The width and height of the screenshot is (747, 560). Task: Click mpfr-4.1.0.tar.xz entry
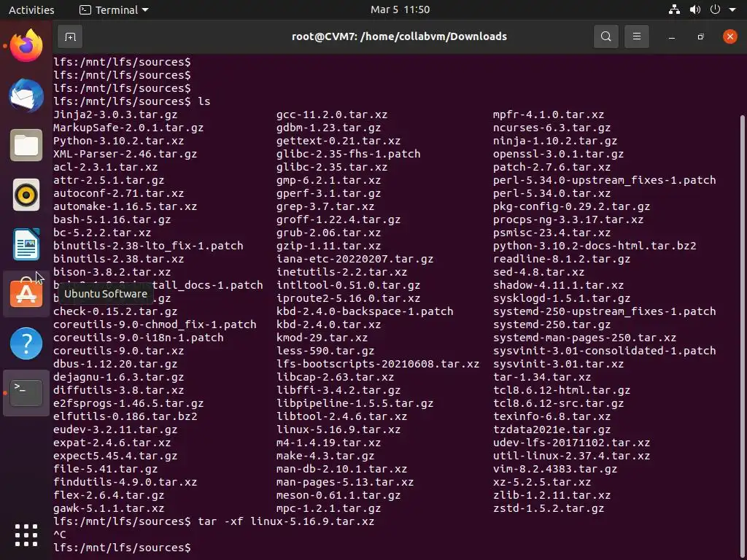549,114
